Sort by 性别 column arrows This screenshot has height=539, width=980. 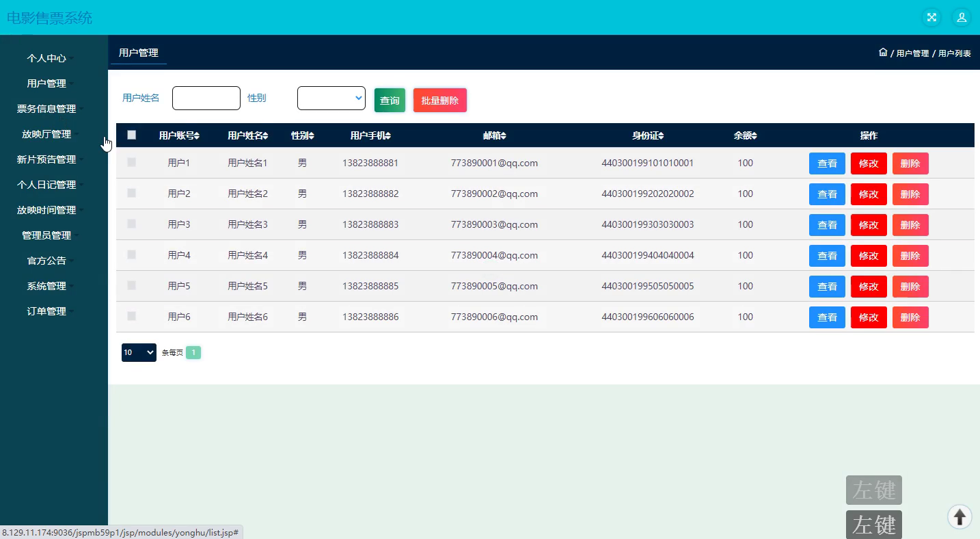[x=312, y=136]
